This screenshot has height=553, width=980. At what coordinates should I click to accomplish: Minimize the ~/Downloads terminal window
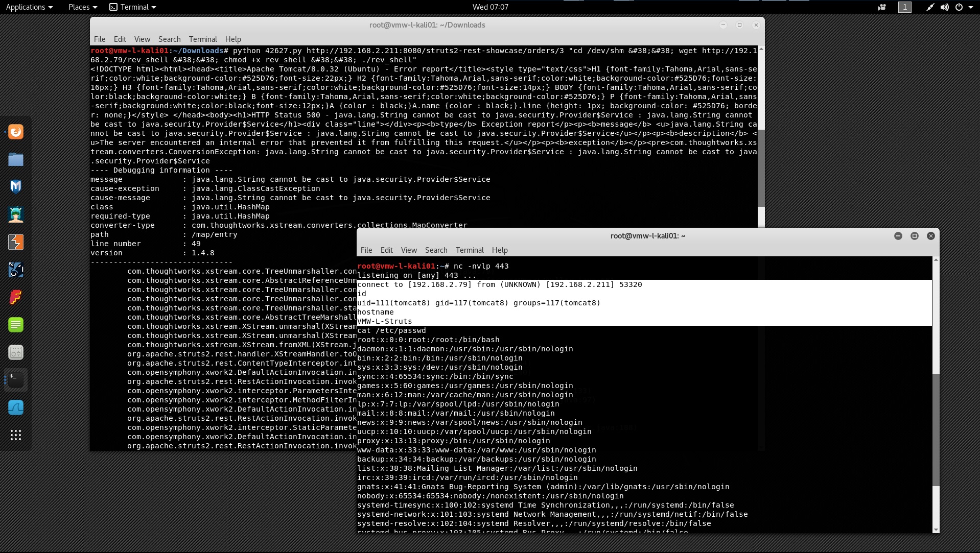(x=723, y=25)
